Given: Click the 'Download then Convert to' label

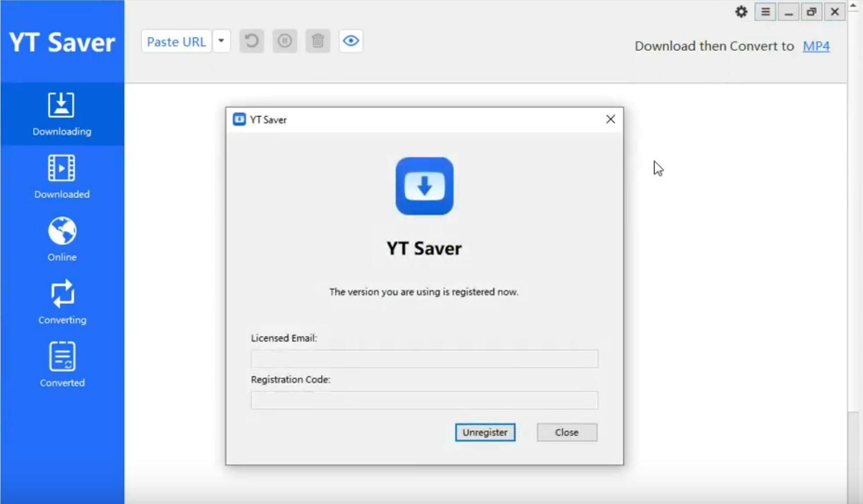Looking at the screenshot, I should tap(714, 46).
